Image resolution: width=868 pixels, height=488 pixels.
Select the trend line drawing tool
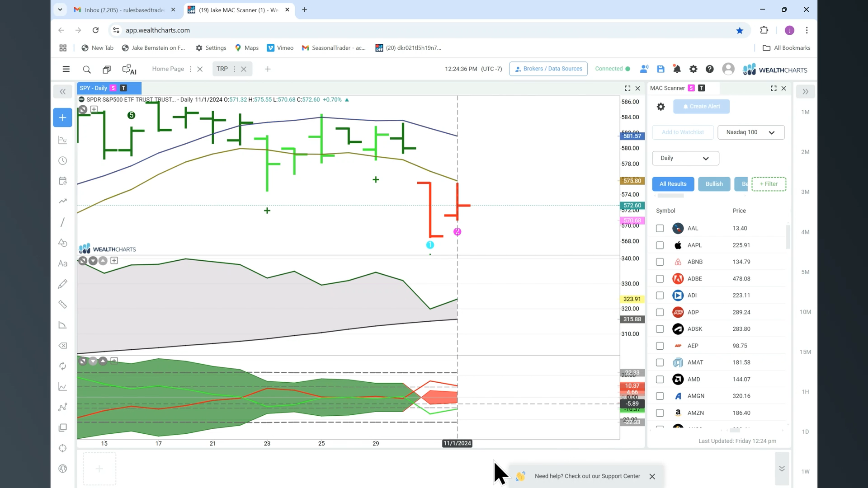[x=63, y=222]
